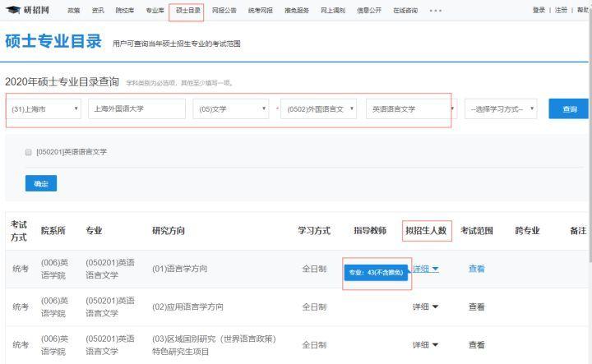Click 查看 for (02)应用语言学方向 row

(x=476, y=307)
